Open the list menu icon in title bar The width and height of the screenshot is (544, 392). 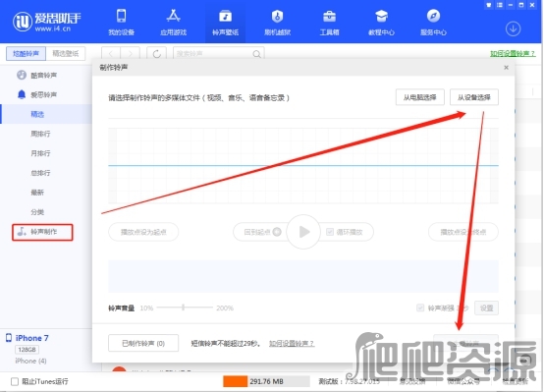499,5
